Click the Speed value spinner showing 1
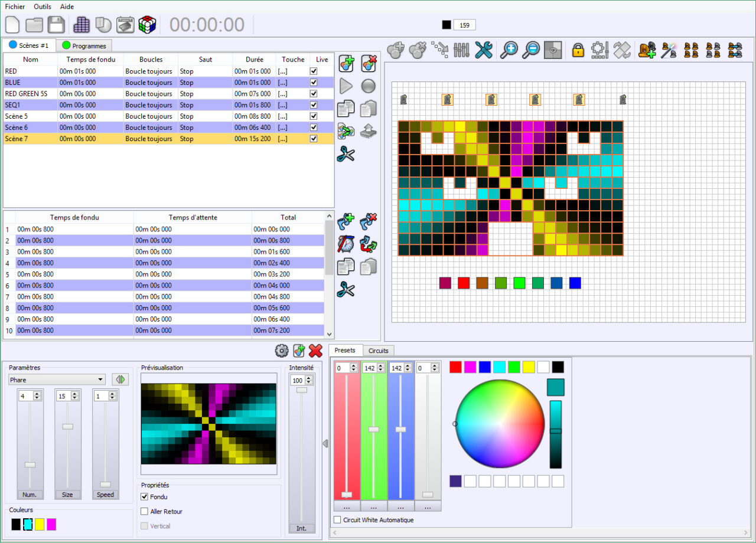 105,396
